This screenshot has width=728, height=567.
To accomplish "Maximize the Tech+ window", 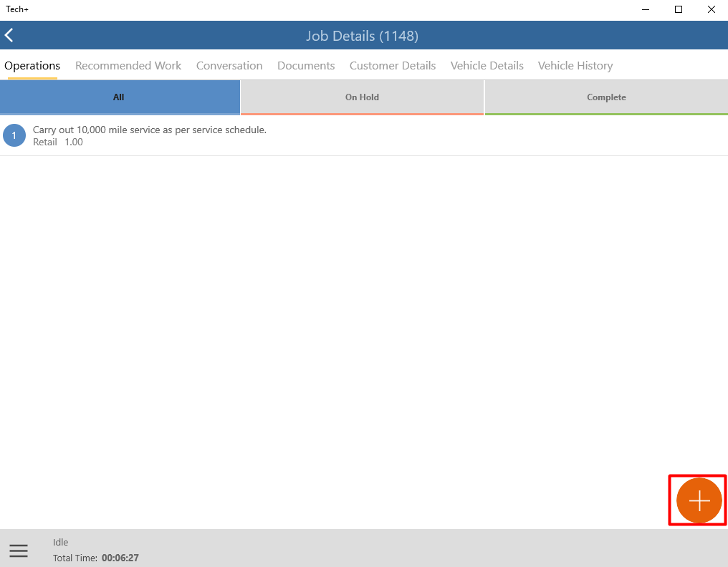I will 679,9.
